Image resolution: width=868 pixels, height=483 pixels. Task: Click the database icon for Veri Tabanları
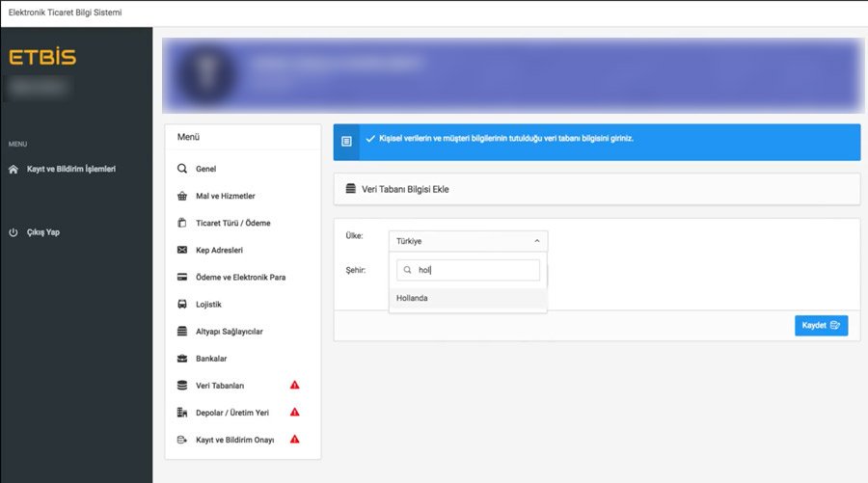[x=182, y=385]
